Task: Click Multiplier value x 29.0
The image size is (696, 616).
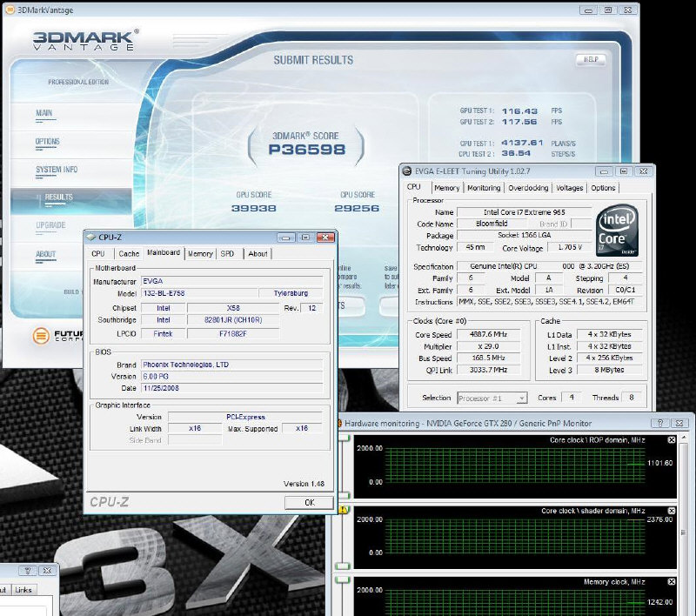Action: 488,346
